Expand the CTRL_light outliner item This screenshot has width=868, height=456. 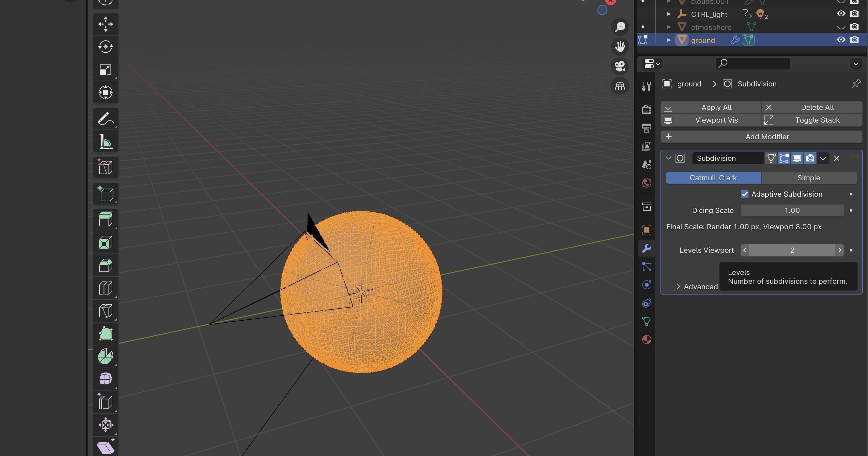(669, 14)
